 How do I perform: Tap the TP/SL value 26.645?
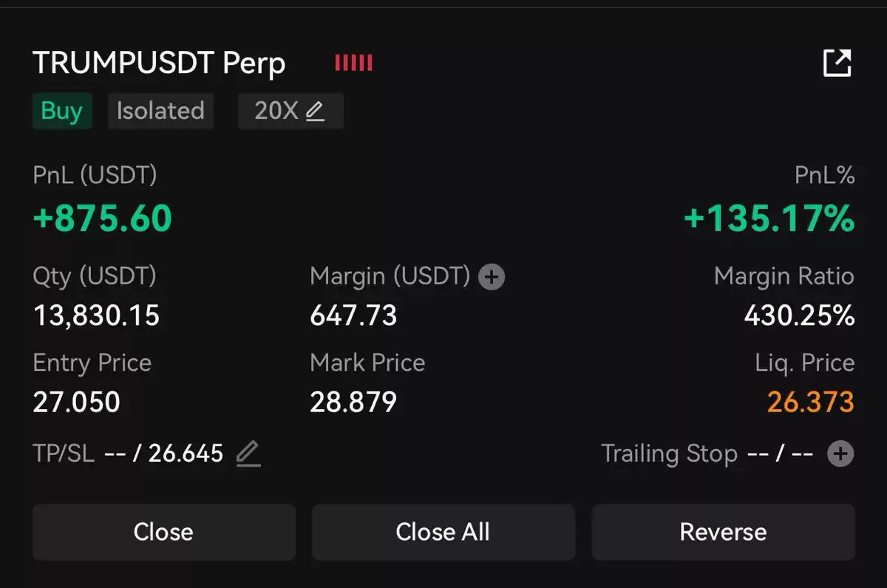[186, 454]
